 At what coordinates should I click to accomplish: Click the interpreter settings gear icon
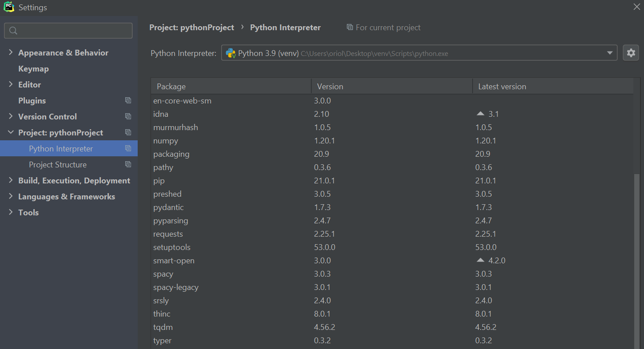631,53
